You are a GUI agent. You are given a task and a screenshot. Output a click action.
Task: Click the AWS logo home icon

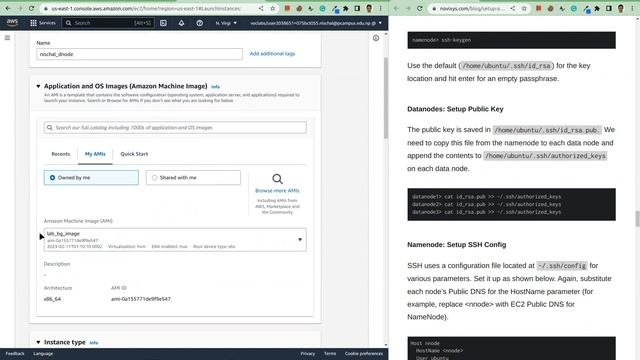[x=12, y=23]
